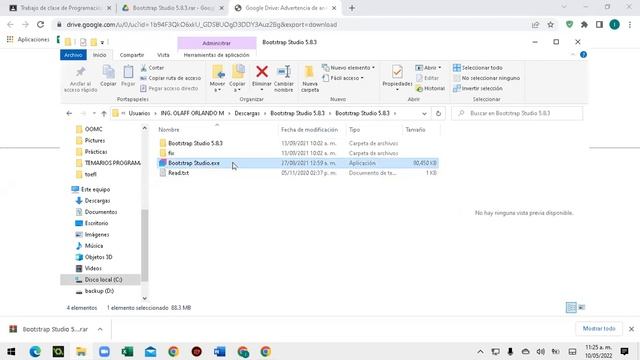This screenshot has width=640, height=360.
Task: Select Copiar ruta de acceso
Action: [x=171, y=78]
